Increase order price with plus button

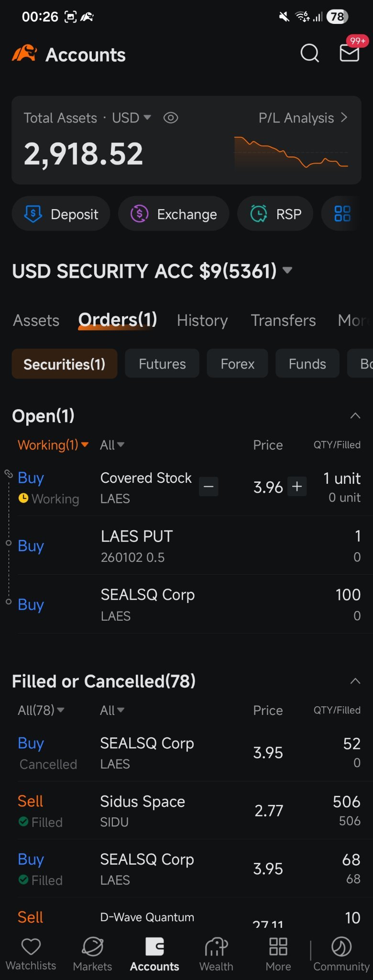(297, 487)
